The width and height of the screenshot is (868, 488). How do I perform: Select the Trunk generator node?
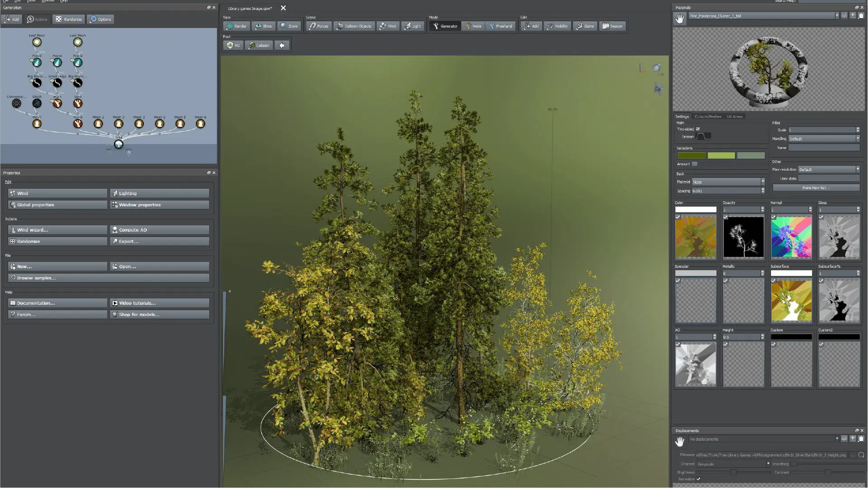(x=78, y=123)
